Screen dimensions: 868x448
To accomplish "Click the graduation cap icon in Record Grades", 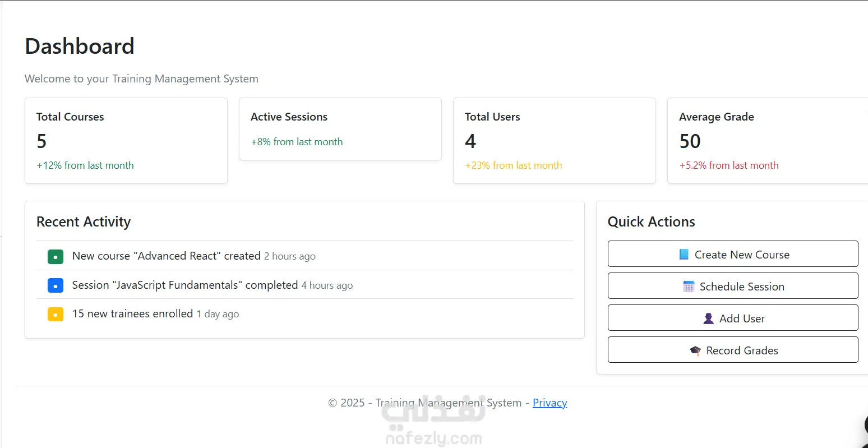I will click(x=695, y=350).
